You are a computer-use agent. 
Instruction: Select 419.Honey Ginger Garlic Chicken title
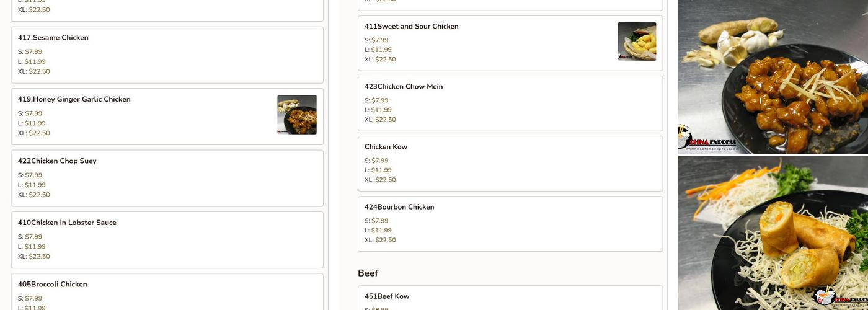pos(74,99)
